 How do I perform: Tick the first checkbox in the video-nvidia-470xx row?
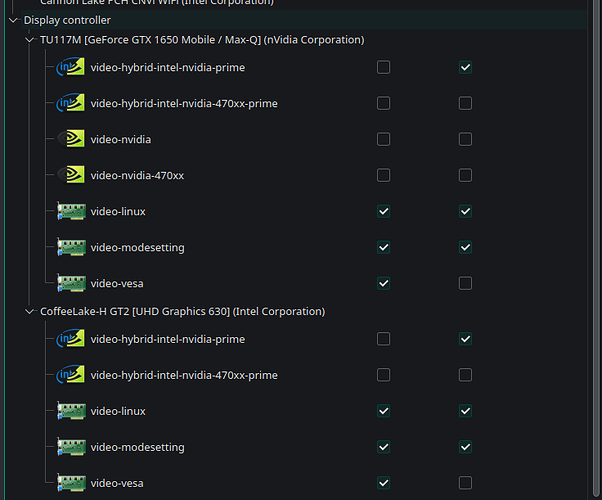pyautogui.click(x=384, y=175)
